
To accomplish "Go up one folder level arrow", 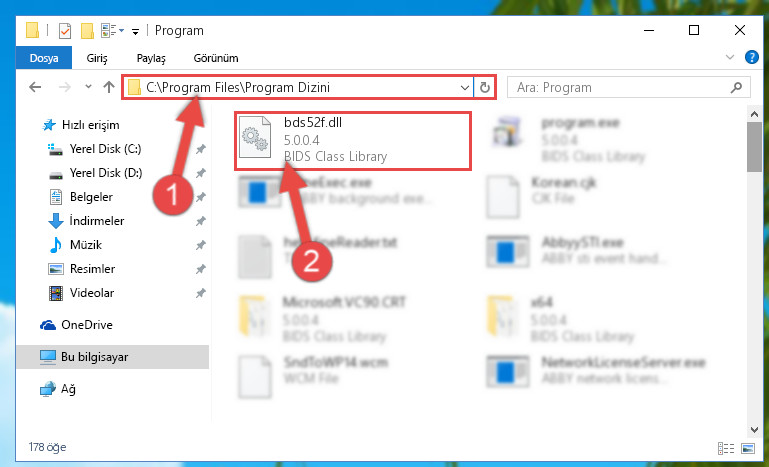I will 109,87.
